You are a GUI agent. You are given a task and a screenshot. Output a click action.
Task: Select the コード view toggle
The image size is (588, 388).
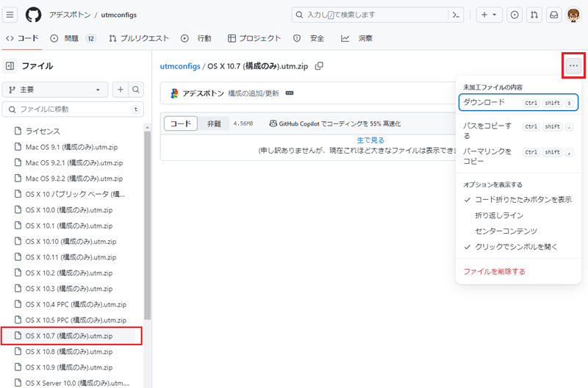pos(181,123)
